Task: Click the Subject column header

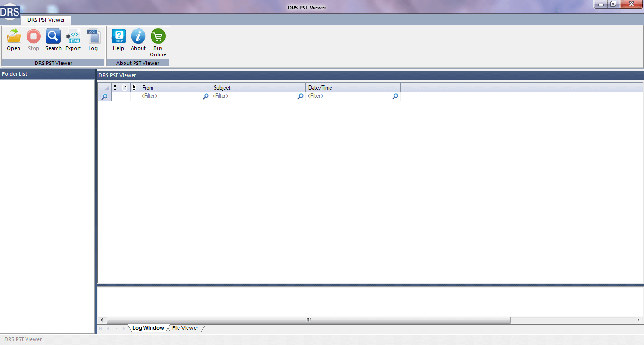Action: (x=258, y=87)
